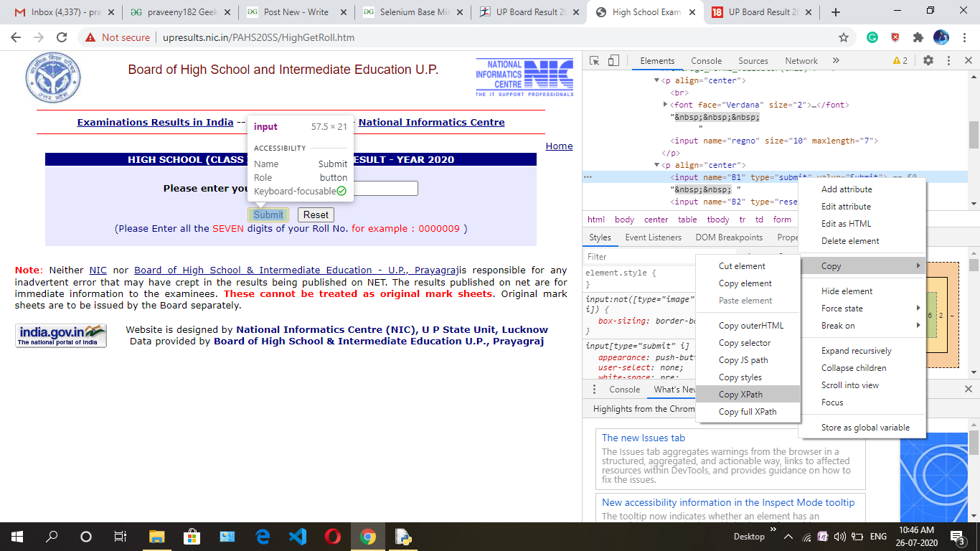Bookmark this page with the star icon

(844, 37)
